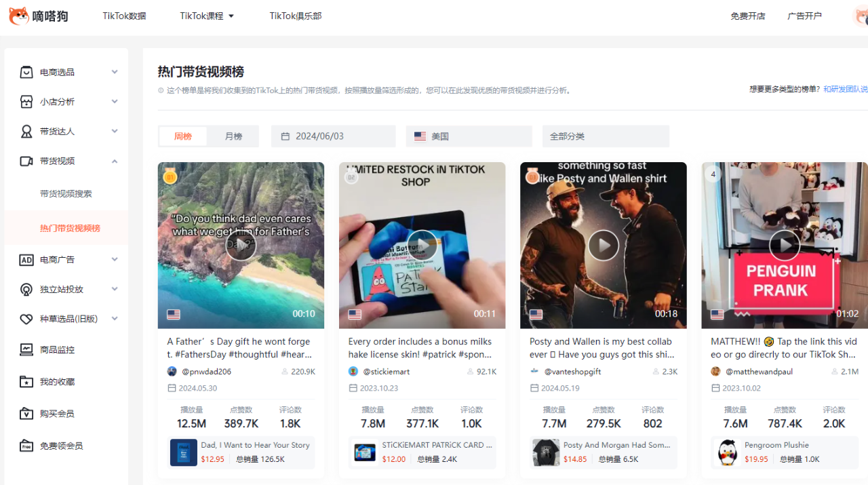Click the 嘀嗒狗 fox logo

(19, 16)
